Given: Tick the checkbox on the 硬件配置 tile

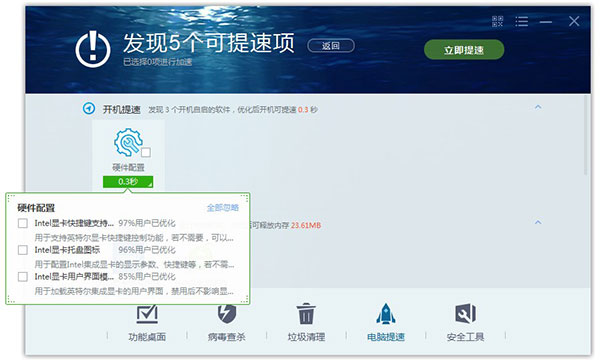Looking at the screenshot, I should [146, 152].
